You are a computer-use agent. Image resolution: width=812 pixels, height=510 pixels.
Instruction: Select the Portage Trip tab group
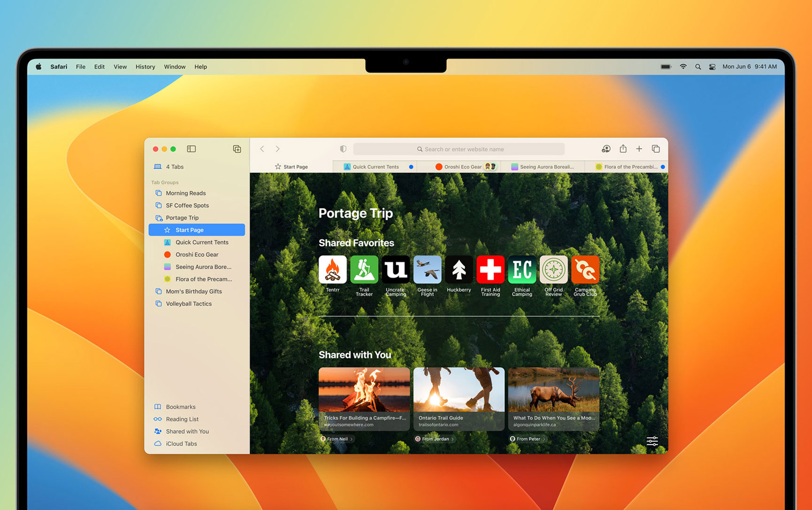click(x=197, y=217)
